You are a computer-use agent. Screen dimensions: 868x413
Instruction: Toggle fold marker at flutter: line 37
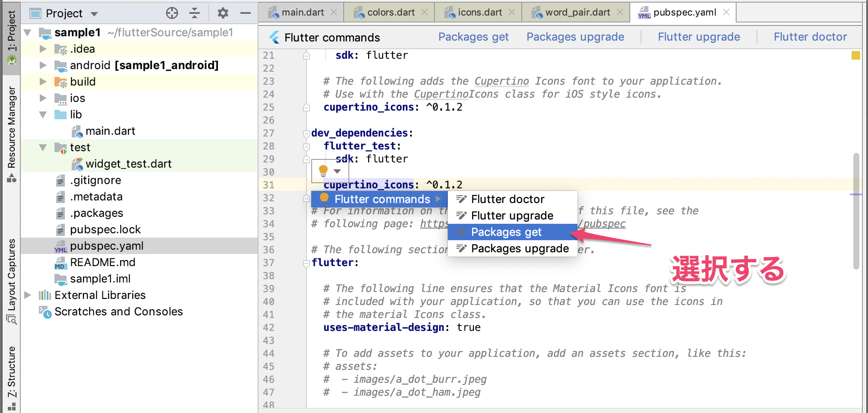click(306, 263)
